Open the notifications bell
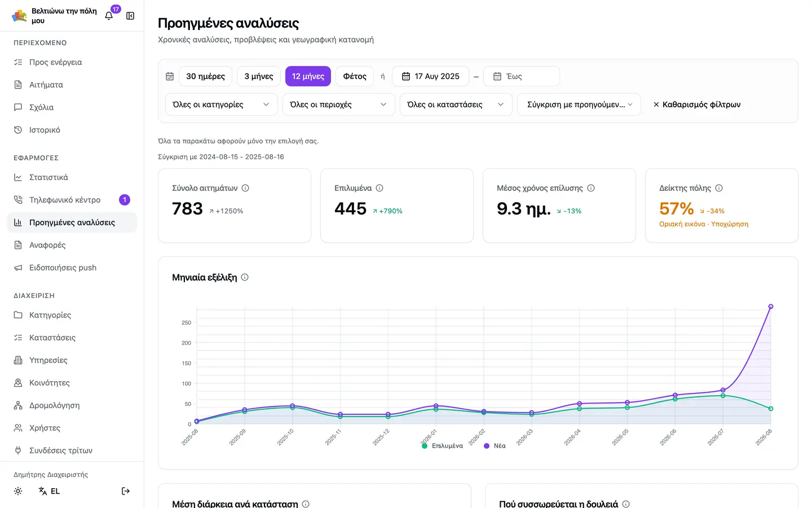The height and width of the screenshot is (508, 812). (109, 16)
